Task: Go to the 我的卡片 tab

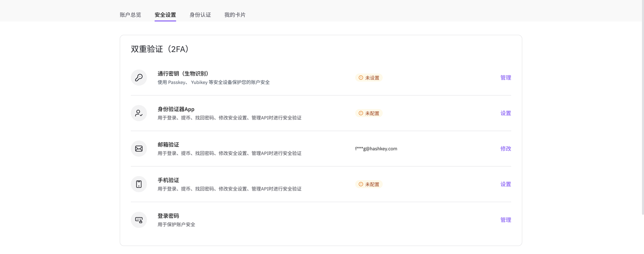Action: click(x=235, y=15)
